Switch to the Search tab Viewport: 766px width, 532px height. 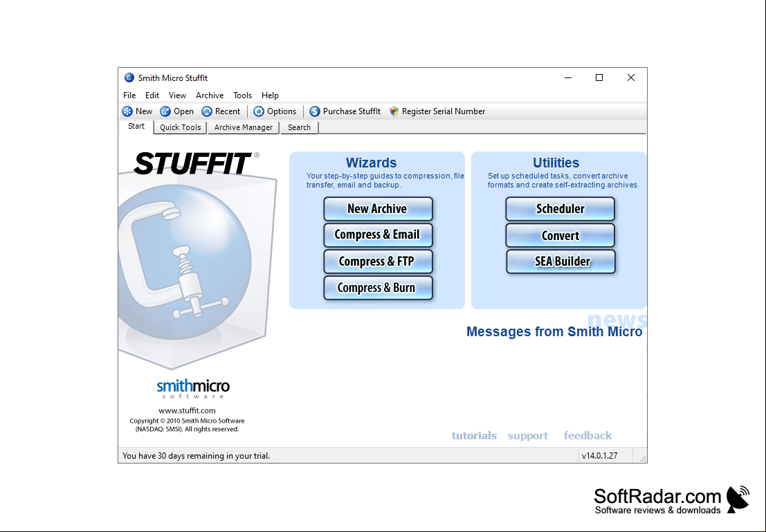(x=299, y=127)
